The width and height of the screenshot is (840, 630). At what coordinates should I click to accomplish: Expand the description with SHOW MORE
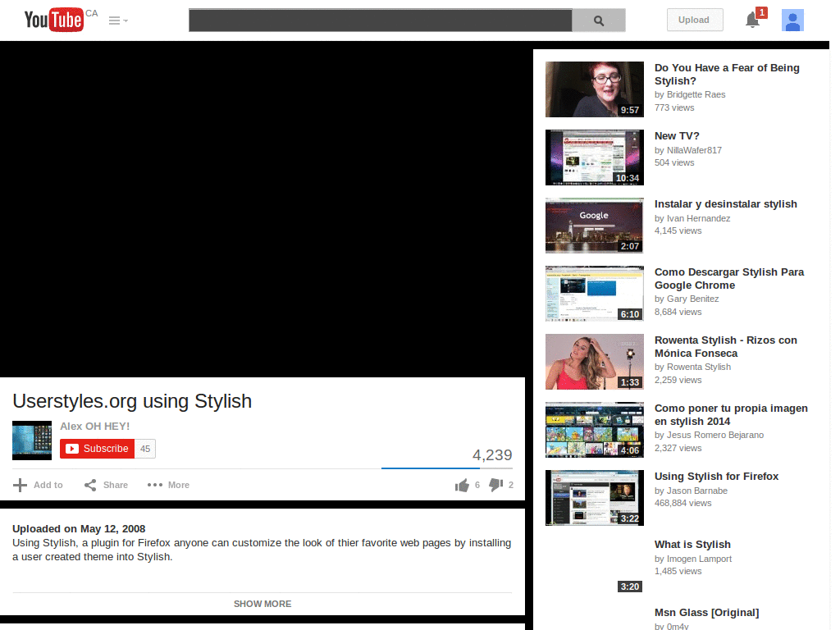coord(262,604)
